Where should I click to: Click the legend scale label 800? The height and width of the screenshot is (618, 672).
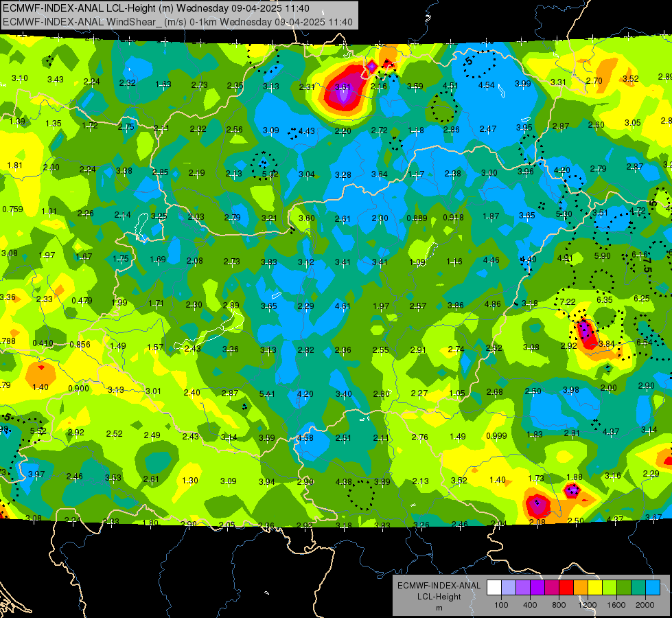coord(559,605)
